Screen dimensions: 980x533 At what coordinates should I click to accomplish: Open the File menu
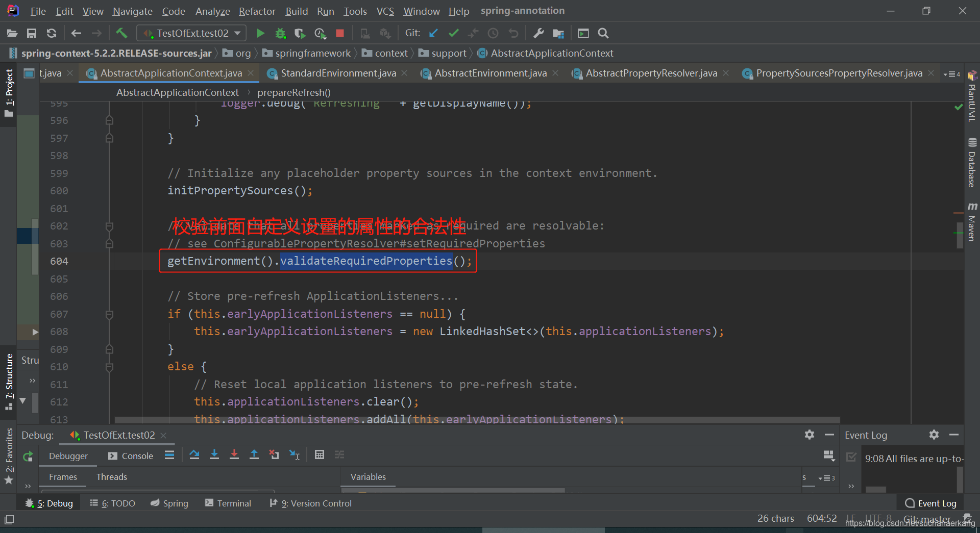point(38,11)
